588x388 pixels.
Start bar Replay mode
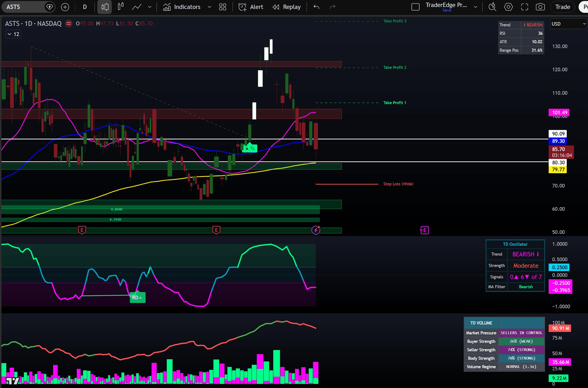287,7
